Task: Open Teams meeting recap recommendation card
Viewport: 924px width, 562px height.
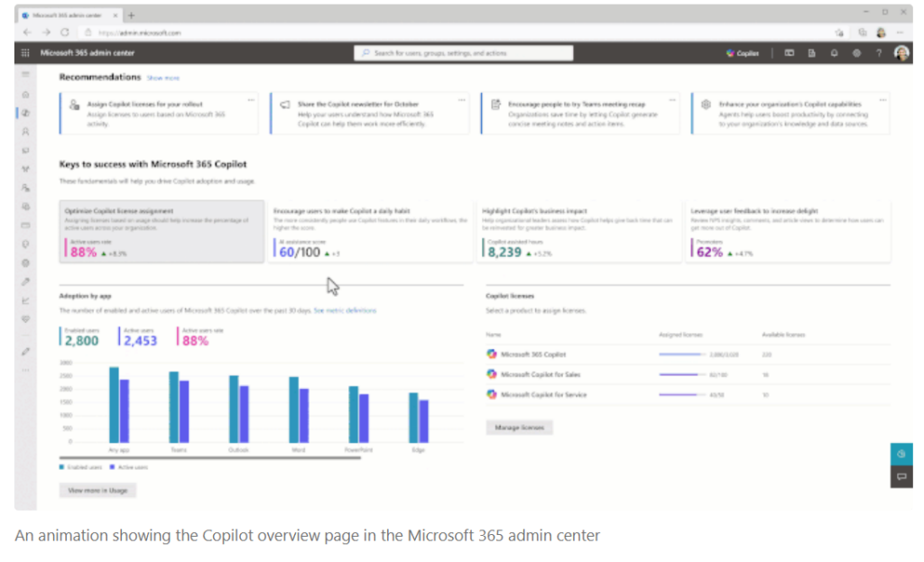Action: click(x=580, y=113)
